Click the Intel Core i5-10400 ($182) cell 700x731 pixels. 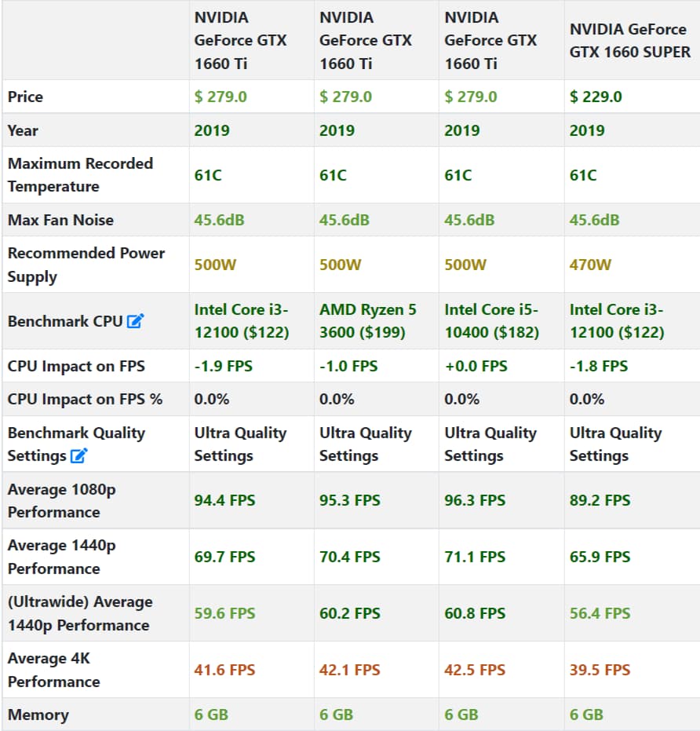pyautogui.click(x=491, y=321)
